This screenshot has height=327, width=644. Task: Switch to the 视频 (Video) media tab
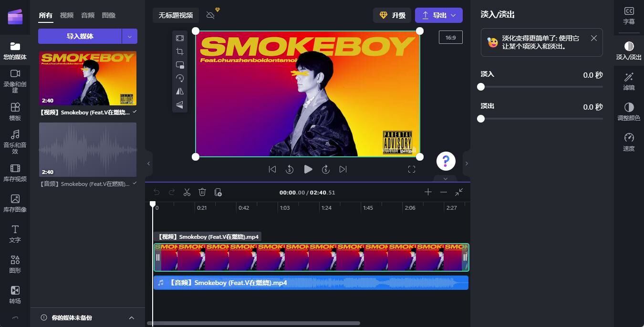tap(67, 15)
